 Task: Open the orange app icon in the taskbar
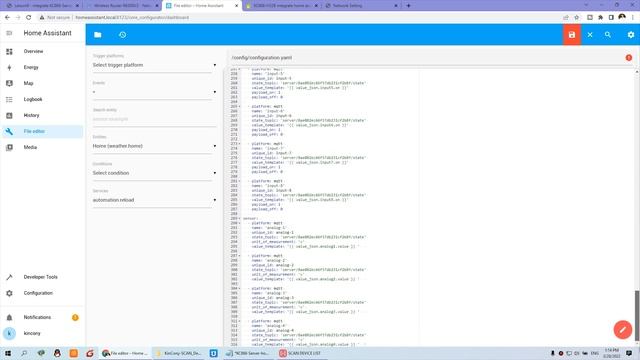pos(73,353)
